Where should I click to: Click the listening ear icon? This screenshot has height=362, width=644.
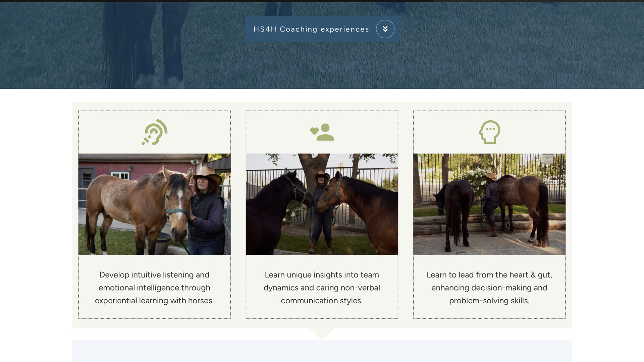[x=155, y=132]
